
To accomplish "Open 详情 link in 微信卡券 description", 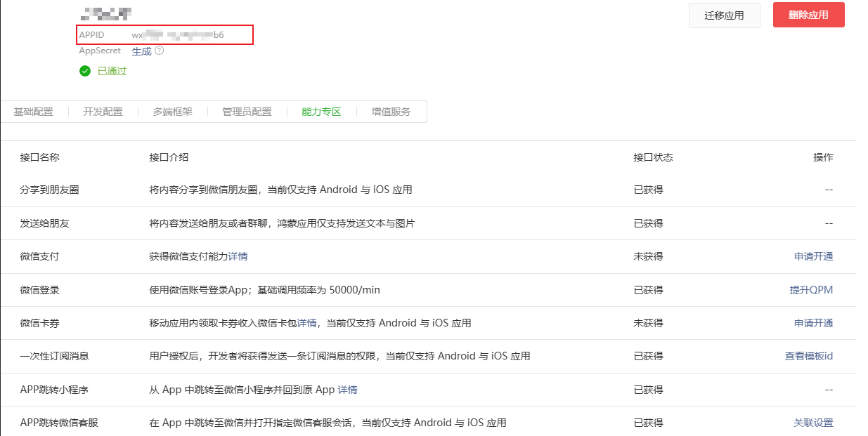I will [306, 323].
